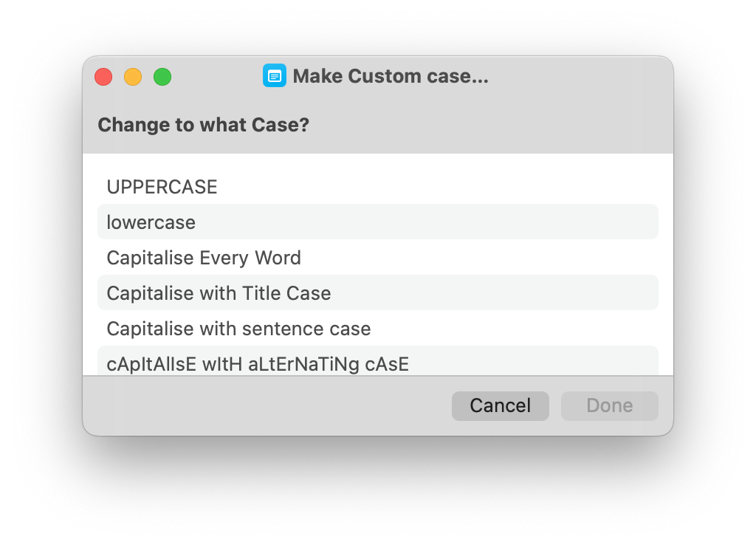
Task: Click the Shortcuts app icon in title bar
Action: point(275,76)
